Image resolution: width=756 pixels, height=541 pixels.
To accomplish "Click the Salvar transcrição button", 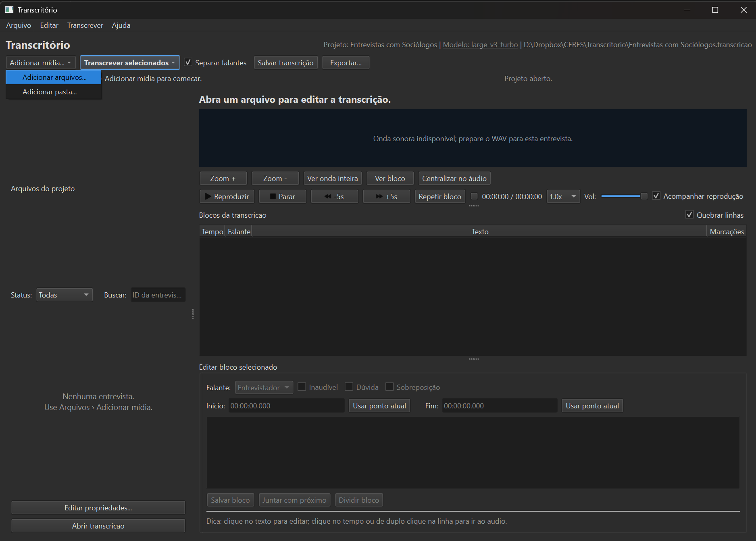I will coord(286,62).
